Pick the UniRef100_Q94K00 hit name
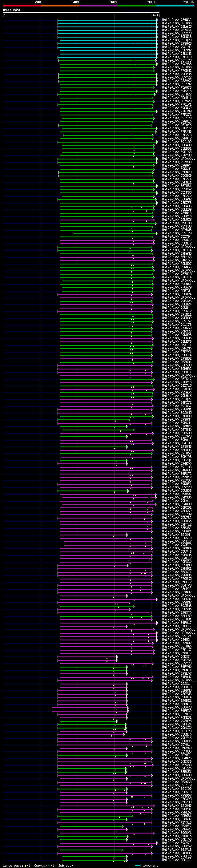This screenshot has width=197, height=868. tap(177, 463)
